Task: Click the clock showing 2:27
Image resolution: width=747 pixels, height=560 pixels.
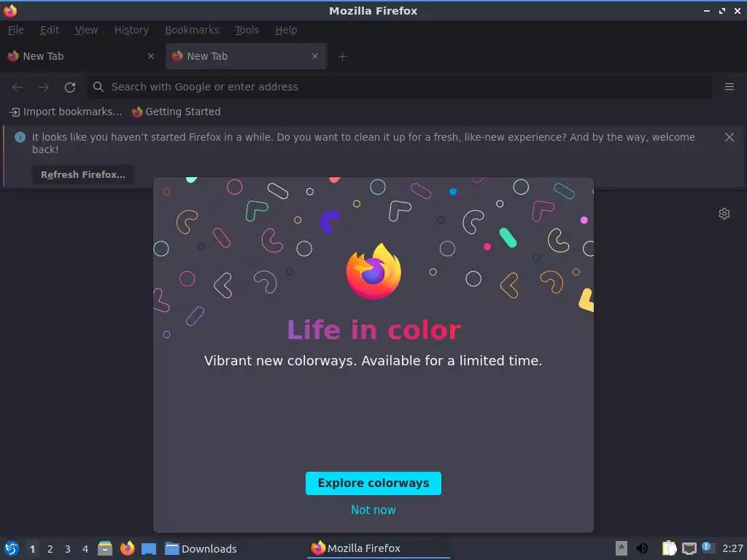Action: pos(732,548)
